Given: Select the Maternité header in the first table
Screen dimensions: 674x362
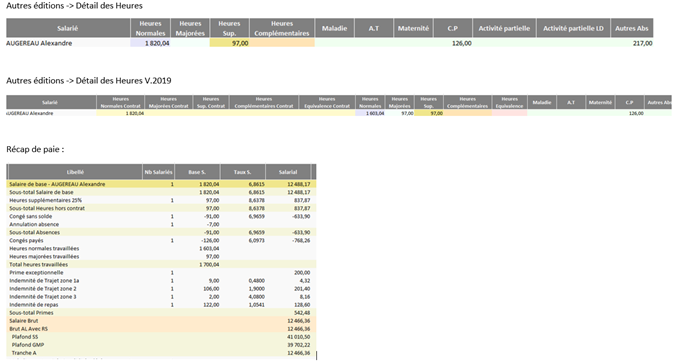Looking at the screenshot, I should click(414, 28).
